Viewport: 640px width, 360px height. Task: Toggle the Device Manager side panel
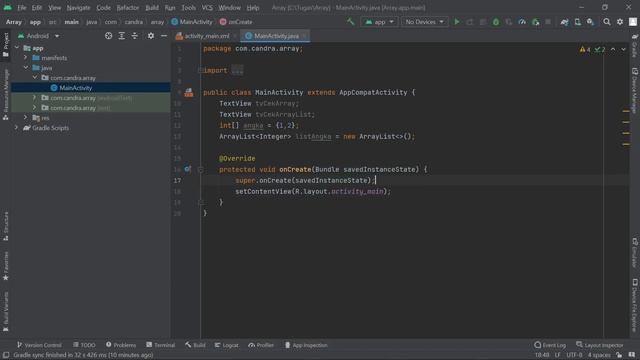point(635,91)
